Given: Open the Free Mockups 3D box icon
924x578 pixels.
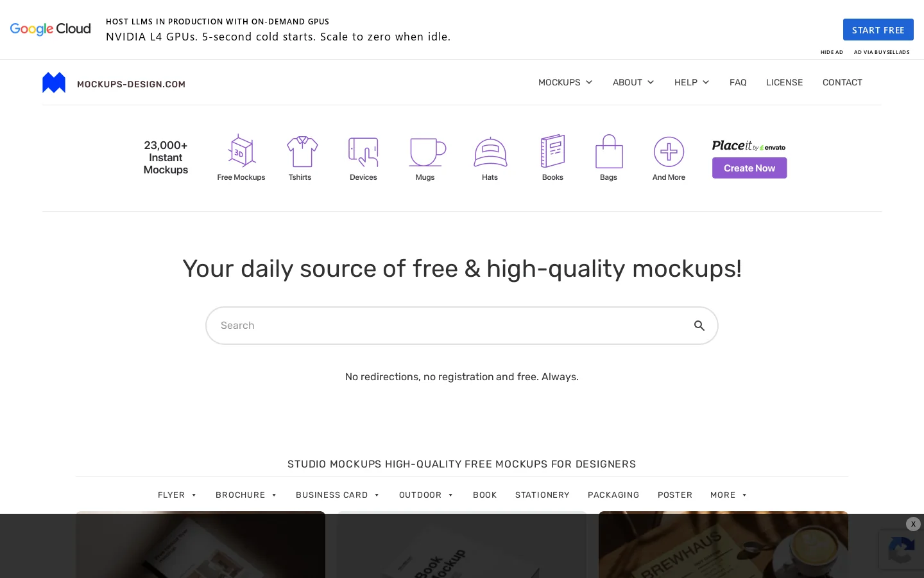Looking at the screenshot, I should [x=241, y=151].
